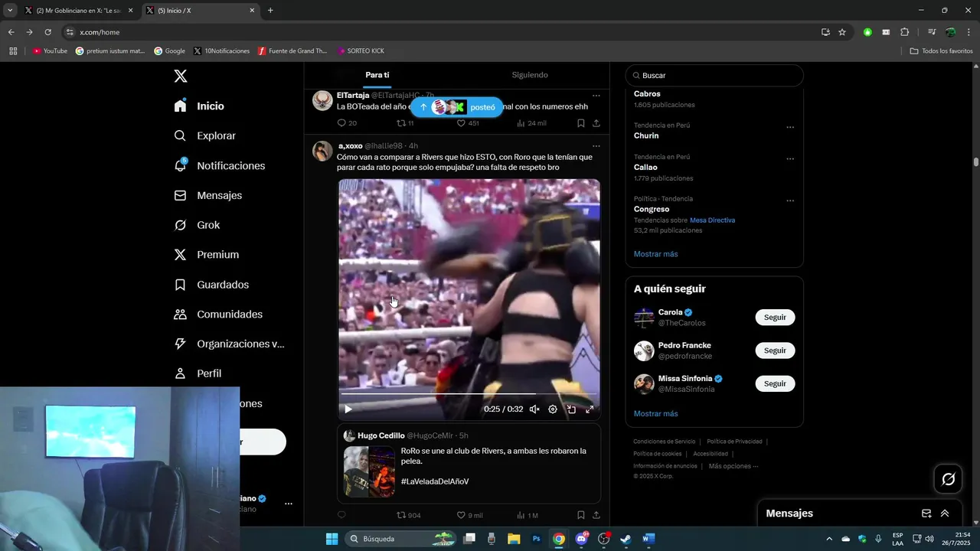Open a.xoxo profile avatar
The width and height of the screenshot is (980, 551).
point(322,151)
